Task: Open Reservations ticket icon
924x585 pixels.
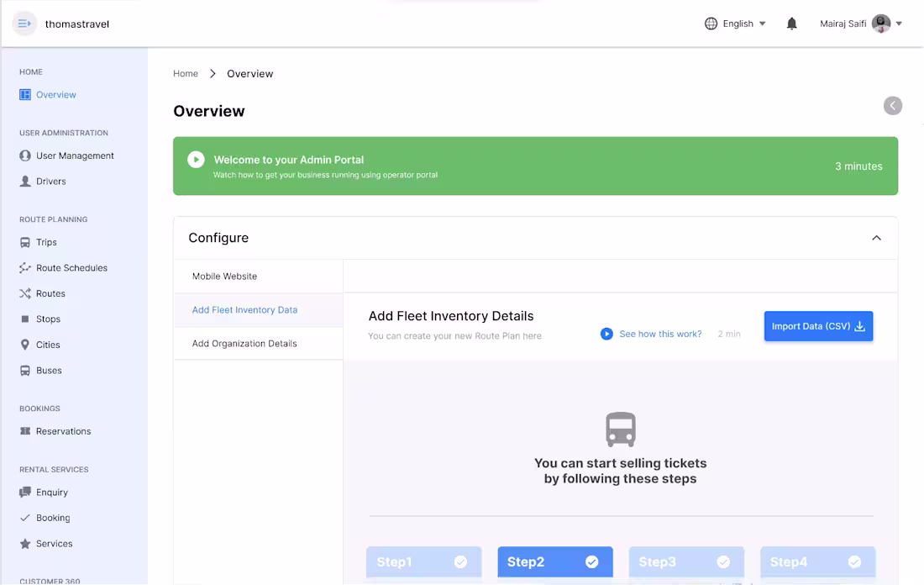Action: tap(25, 431)
